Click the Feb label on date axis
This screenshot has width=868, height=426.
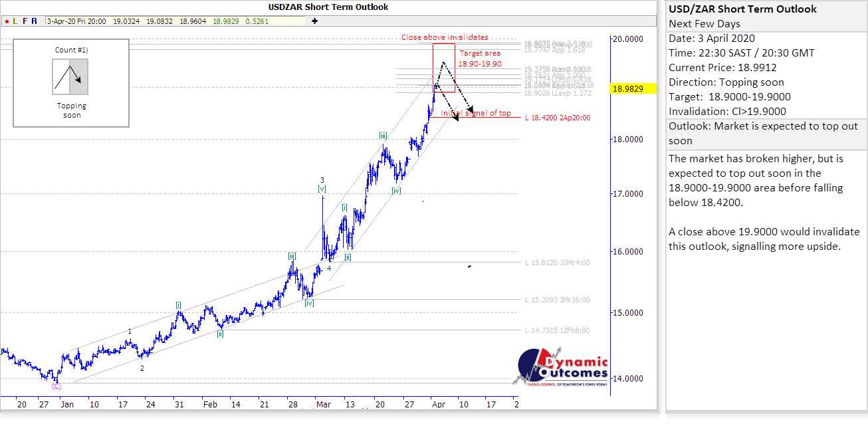pyautogui.click(x=210, y=403)
